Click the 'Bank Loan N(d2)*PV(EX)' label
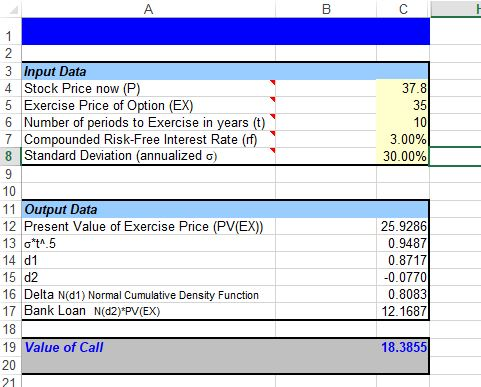Image resolution: width=481 pixels, height=387 pixels. [x=92, y=311]
